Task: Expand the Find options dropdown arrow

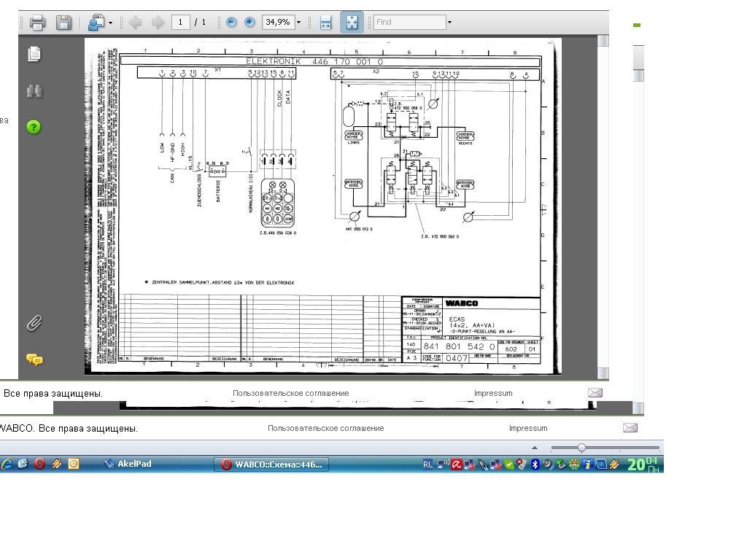Action: click(x=449, y=23)
